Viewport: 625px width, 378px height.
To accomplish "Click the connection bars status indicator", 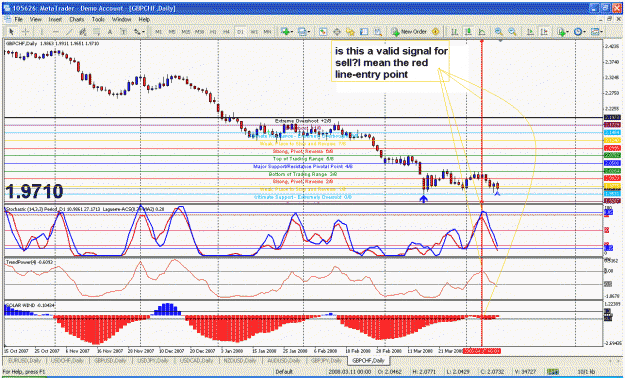I will (x=553, y=372).
